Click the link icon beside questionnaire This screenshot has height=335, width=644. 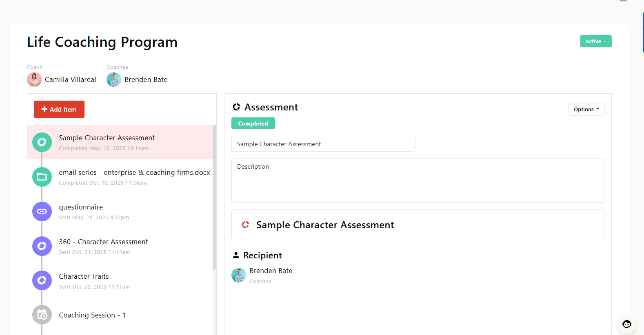42,212
